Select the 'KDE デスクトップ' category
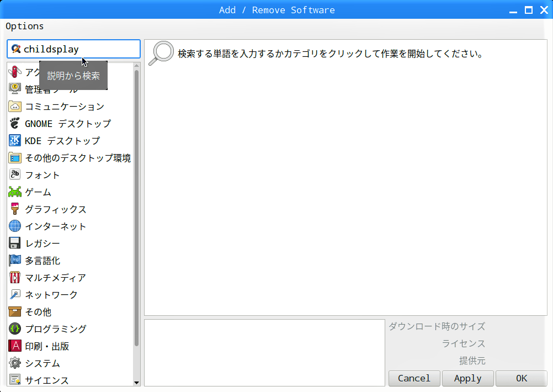Image resolution: width=553 pixels, height=392 pixels. [x=71, y=140]
